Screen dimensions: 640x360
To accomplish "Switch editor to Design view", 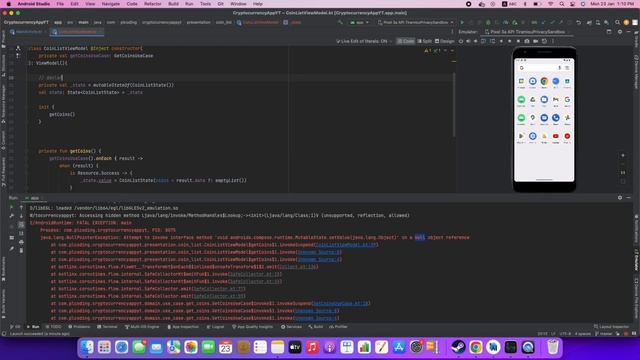I will tap(444, 41).
